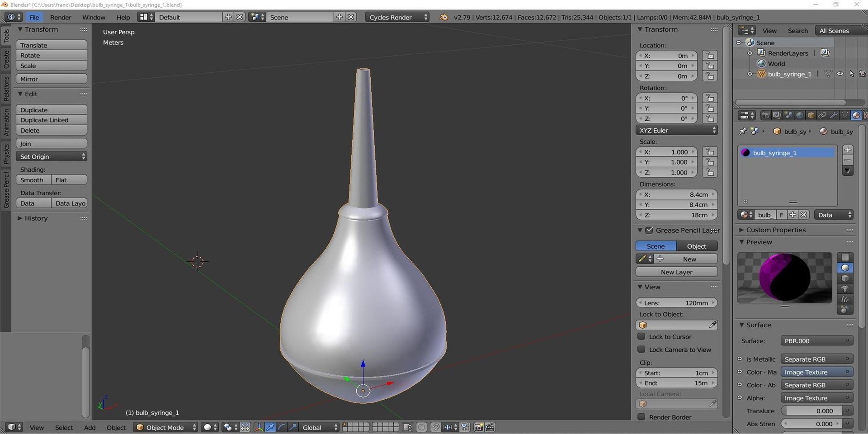Click the Duplicate Linked button
The image size is (868, 434).
click(52, 120)
